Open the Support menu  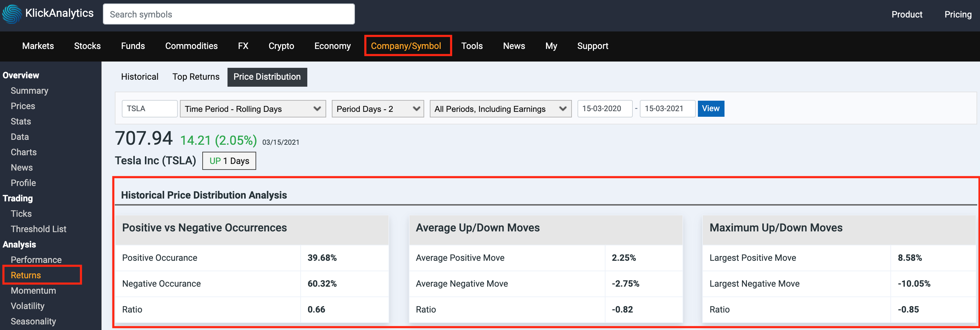592,46
